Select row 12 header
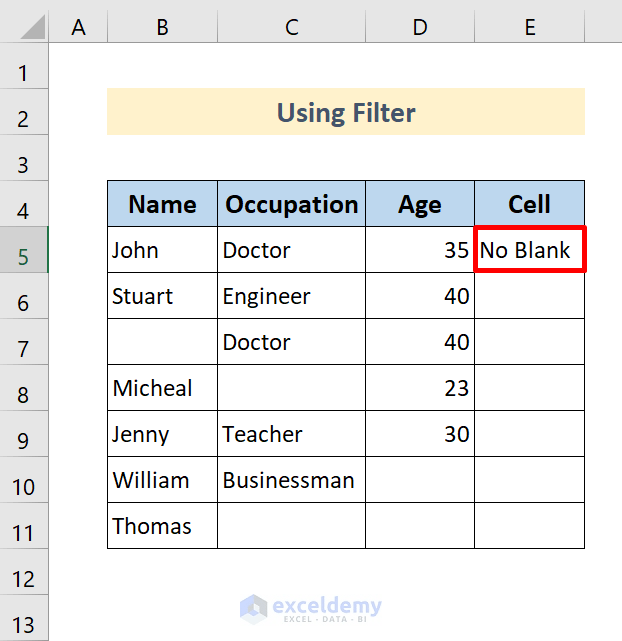622x641 pixels. (x=24, y=572)
